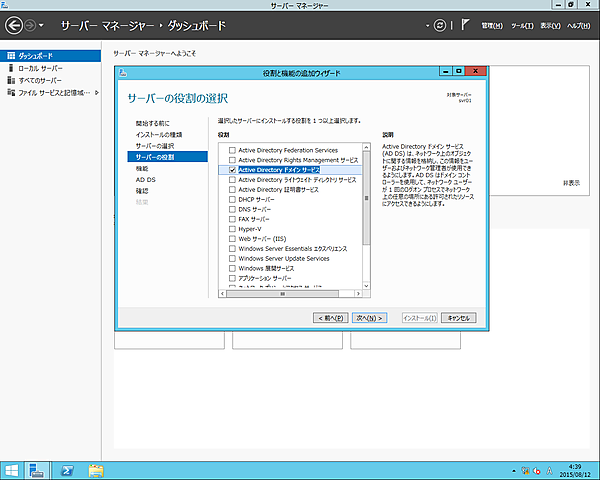Open the ツール(T) menu

tap(521, 23)
